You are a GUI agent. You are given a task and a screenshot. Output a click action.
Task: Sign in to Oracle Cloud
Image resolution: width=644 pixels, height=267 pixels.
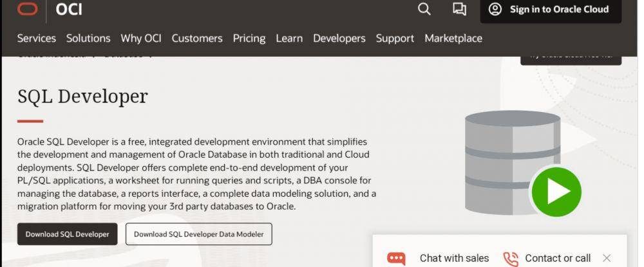point(551,10)
